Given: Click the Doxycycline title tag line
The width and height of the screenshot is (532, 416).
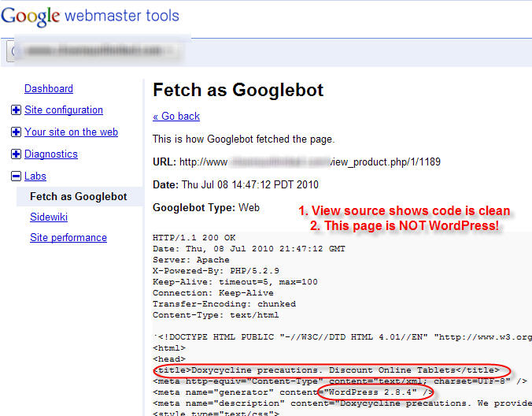Looking at the screenshot, I should click(328, 370).
